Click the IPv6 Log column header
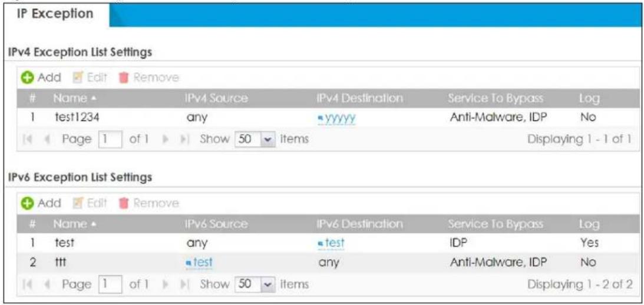The image size is (644, 305). [x=588, y=224]
